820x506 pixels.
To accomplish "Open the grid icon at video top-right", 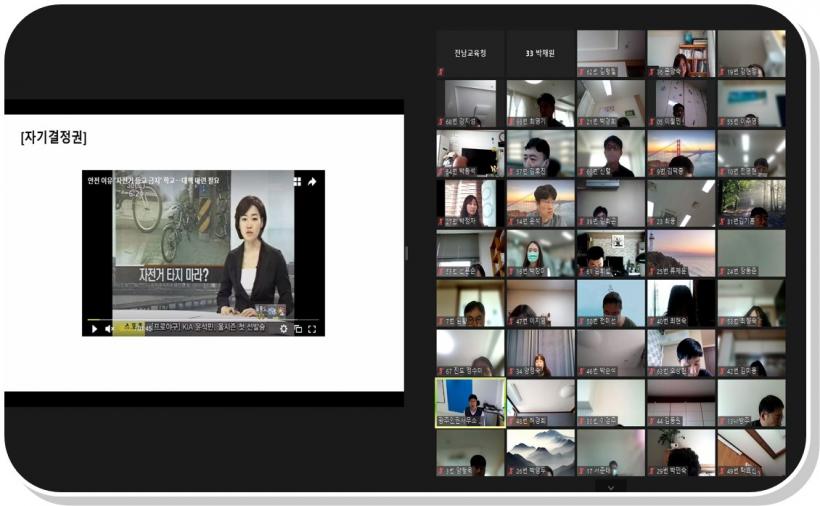I will [297, 182].
